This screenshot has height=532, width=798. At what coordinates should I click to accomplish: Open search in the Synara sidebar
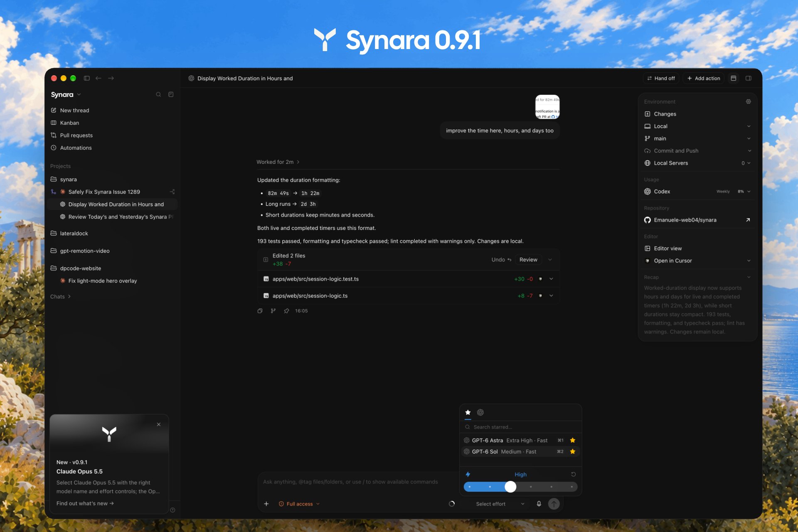tap(158, 95)
